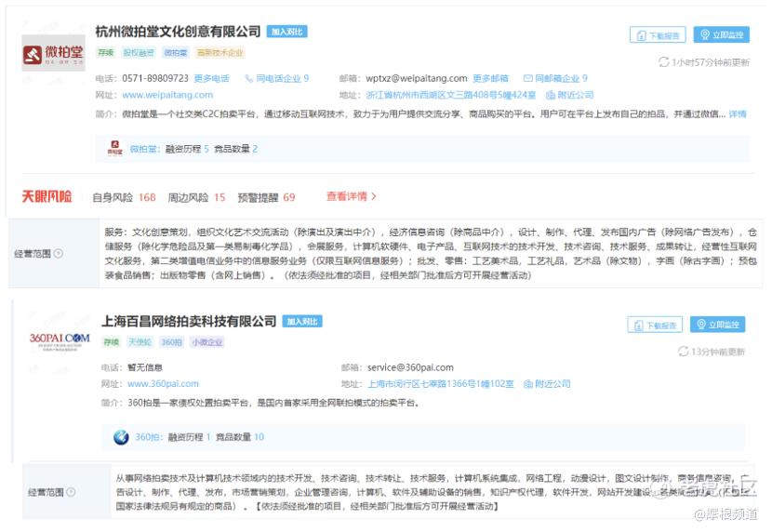
Task: Click info icon beside first 经营范围
Action: [x=58, y=254]
